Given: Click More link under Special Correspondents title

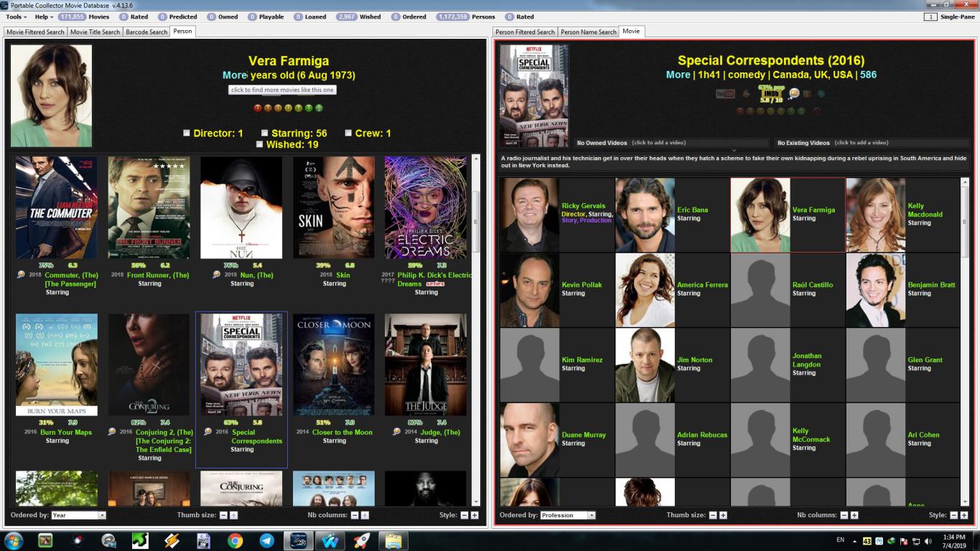Looking at the screenshot, I should pyautogui.click(x=678, y=75).
